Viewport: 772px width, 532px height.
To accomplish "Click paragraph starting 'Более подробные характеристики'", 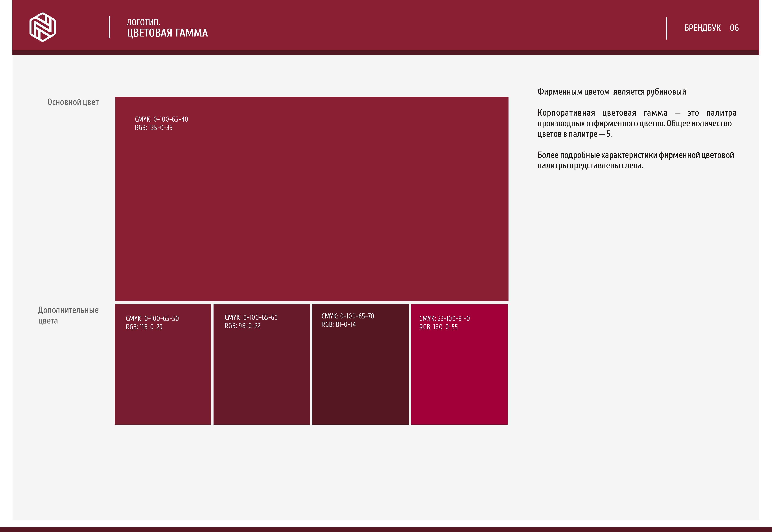I will pyautogui.click(x=636, y=160).
